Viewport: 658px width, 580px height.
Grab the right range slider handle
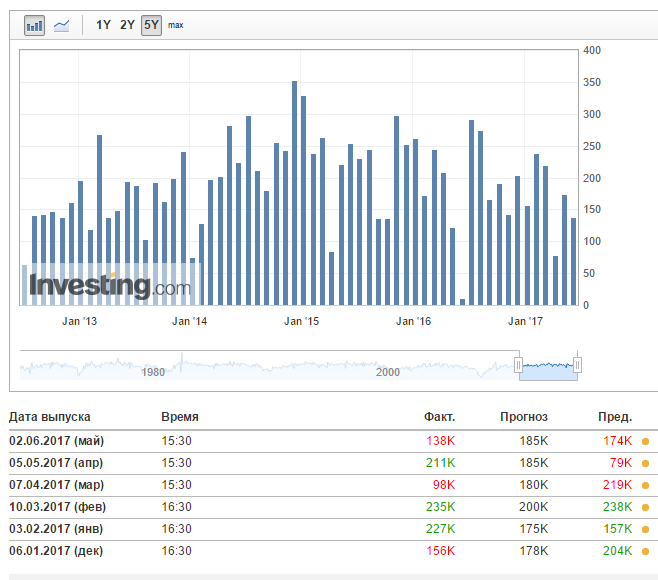pos(577,365)
